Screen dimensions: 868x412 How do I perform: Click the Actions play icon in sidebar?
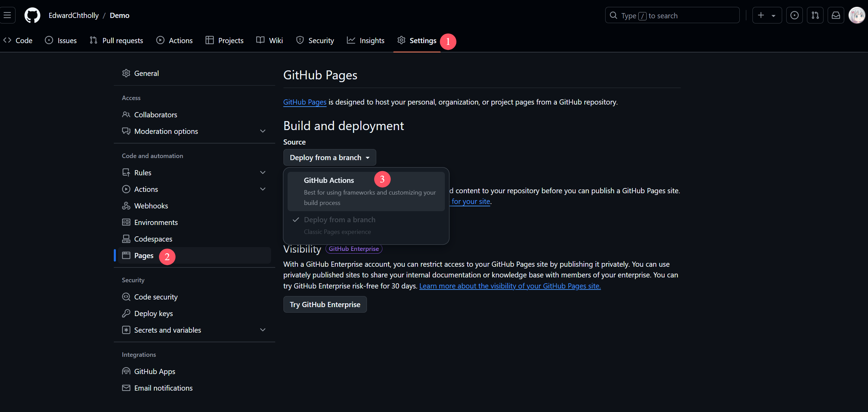coord(126,189)
